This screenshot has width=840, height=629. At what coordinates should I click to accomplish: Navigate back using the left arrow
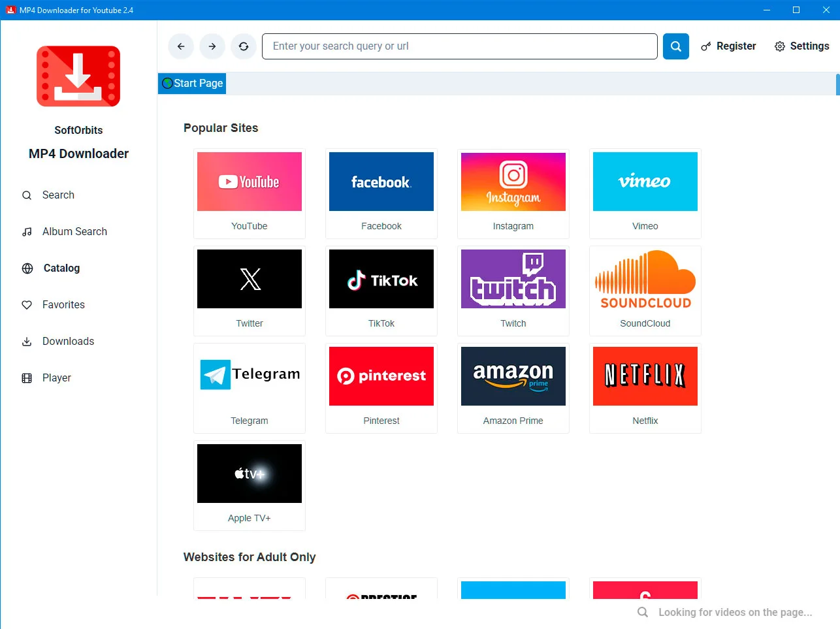pyautogui.click(x=181, y=46)
